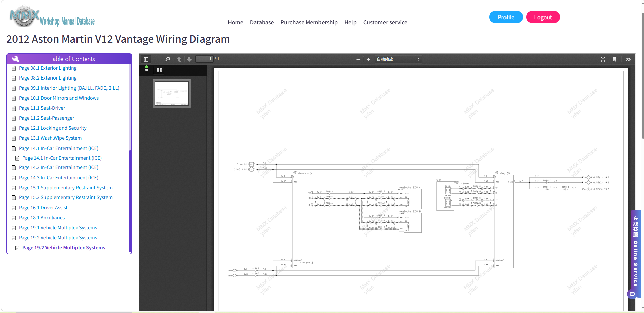Viewport: 644px width, 313px height.
Task: Open the find-in-document search icon
Action: 167,59
